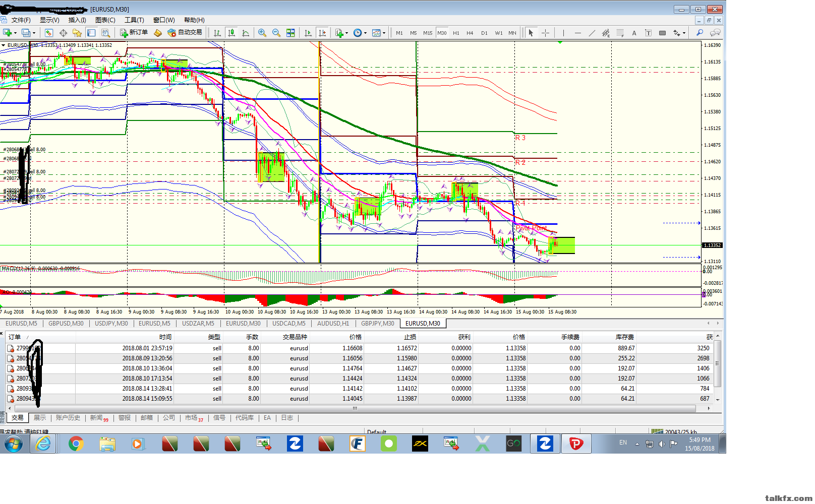Select the Fibonacci retracement tool
Viewport: 815px width, 504px height.
620,33
